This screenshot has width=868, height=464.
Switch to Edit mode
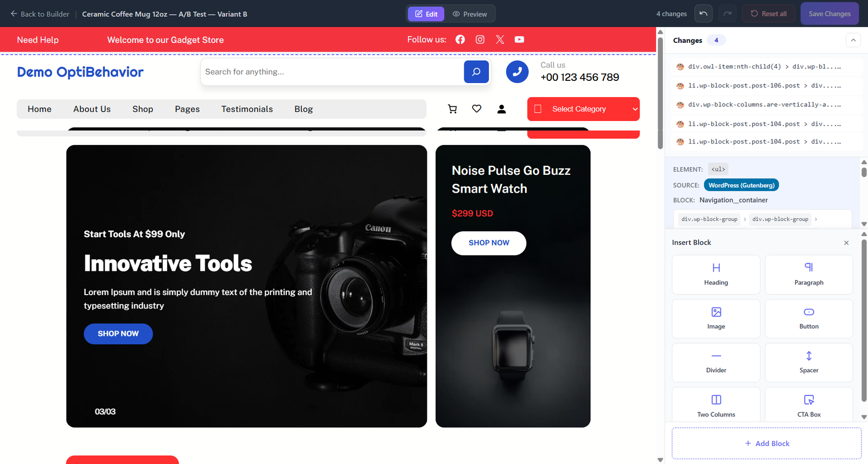[426, 14]
